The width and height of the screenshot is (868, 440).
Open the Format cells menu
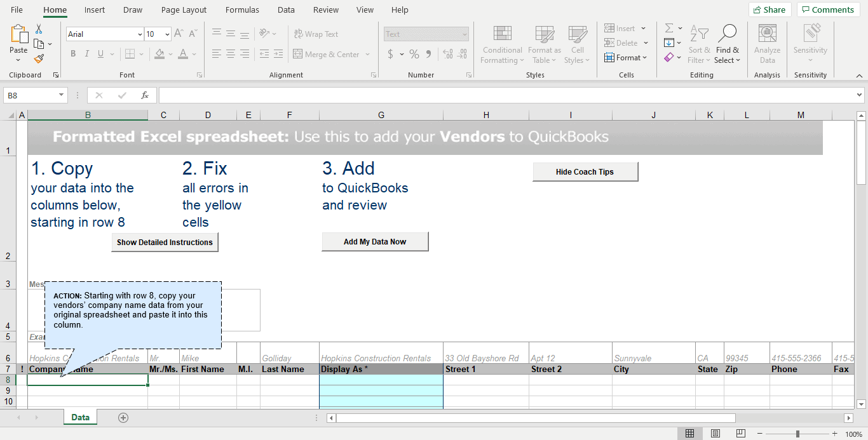[x=626, y=58]
